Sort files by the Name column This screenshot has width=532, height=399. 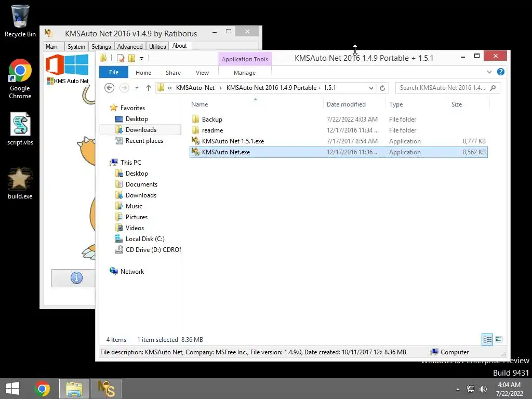point(256,104)
